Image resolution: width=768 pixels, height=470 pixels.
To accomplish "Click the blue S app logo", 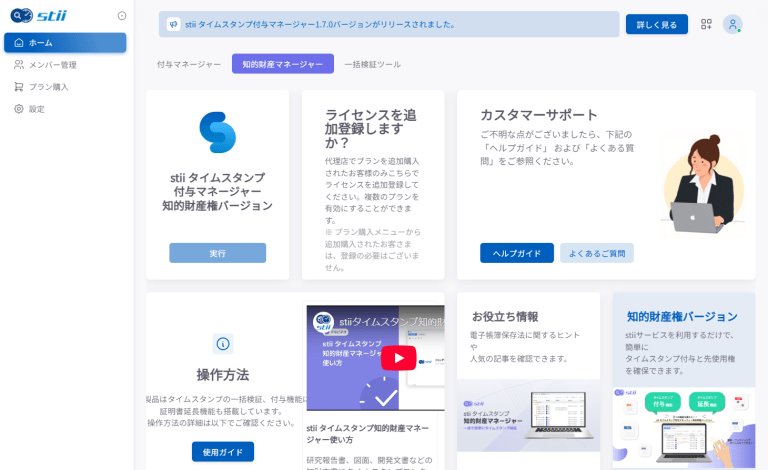I will click(x=217, y=132).
